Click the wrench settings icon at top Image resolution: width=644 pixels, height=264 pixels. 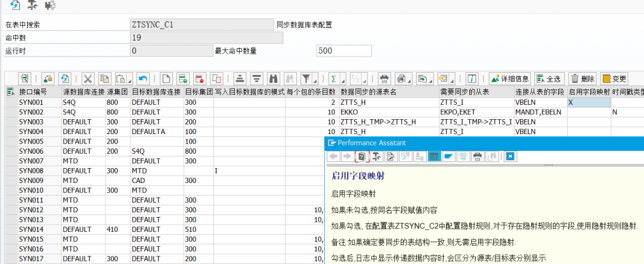click(x=32, y=5)
